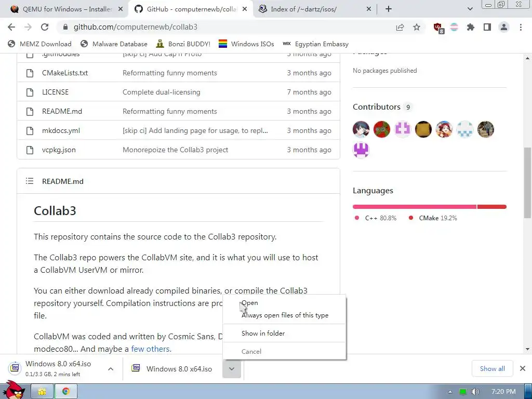The width and height of the screenshot is (532, 399).
Task: Toggle dropdown arrow of second Windows 8.0 x64.iso
Action: [232, 369]
